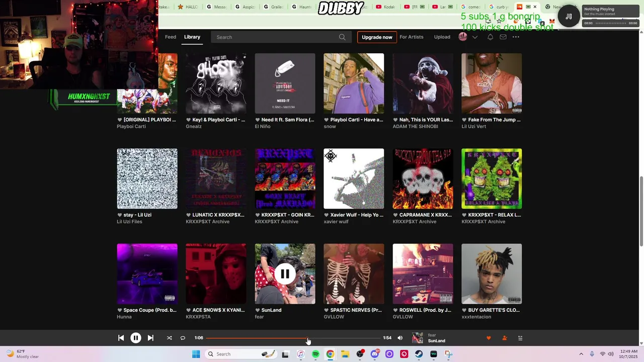Screen dimensions: 644x362
Task: Mute the player volume speaker icon
Action: point(400,338)
